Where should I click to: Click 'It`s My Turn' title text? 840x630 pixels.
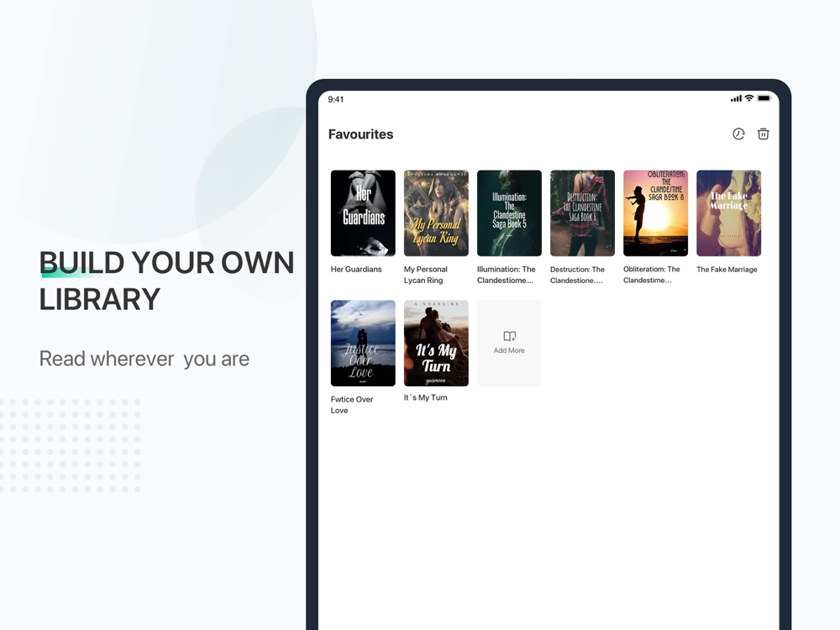(x=426, y=397)
